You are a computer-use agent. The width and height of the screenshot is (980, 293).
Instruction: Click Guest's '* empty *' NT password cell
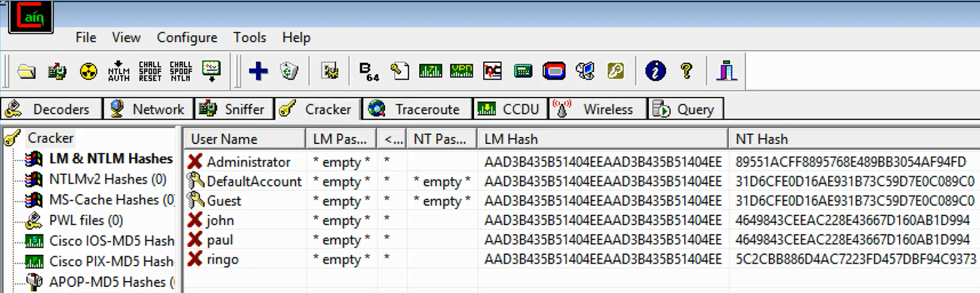click(x=442, y=200)
